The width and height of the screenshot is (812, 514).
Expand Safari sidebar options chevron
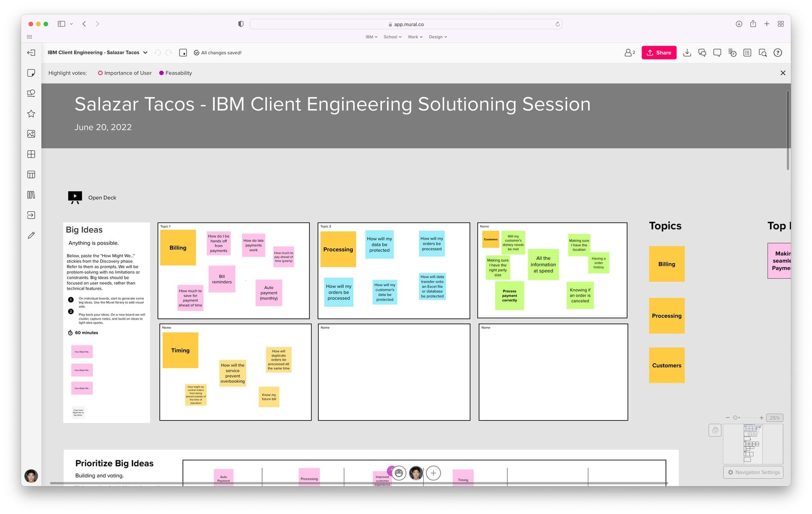click(71, 24)
